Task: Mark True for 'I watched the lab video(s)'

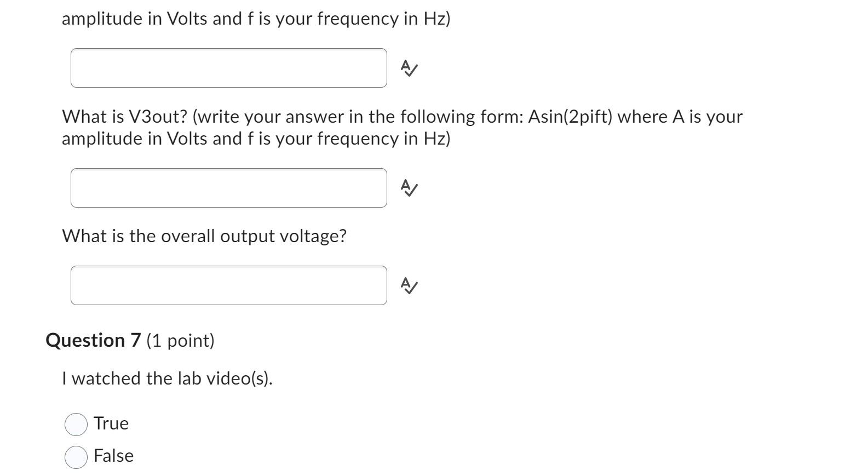Action: click(x=77, y=423)
